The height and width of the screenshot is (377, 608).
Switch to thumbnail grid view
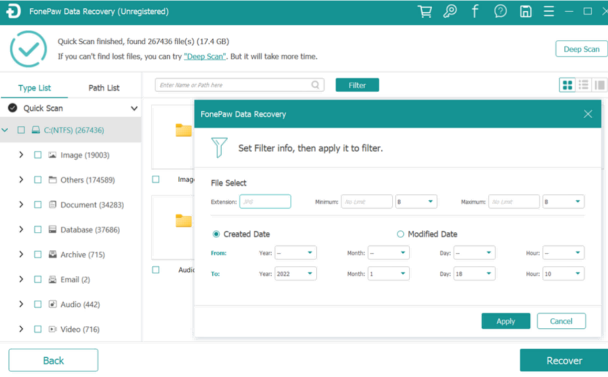point(567,85)
